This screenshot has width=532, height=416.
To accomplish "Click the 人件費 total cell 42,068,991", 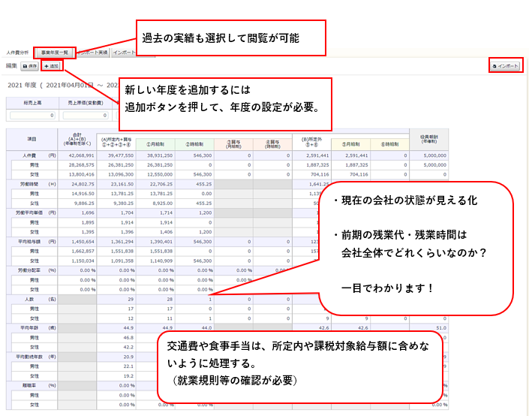I will click(x=77, y=154).
